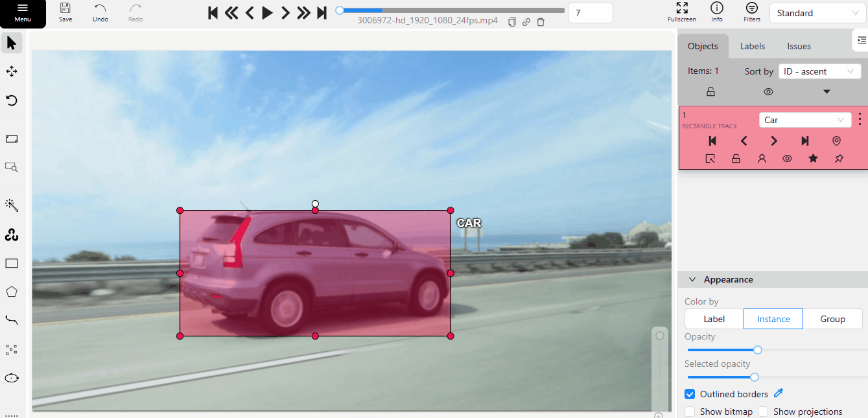Copy the video filename
868x418 pixels.
tap(512, 22)
